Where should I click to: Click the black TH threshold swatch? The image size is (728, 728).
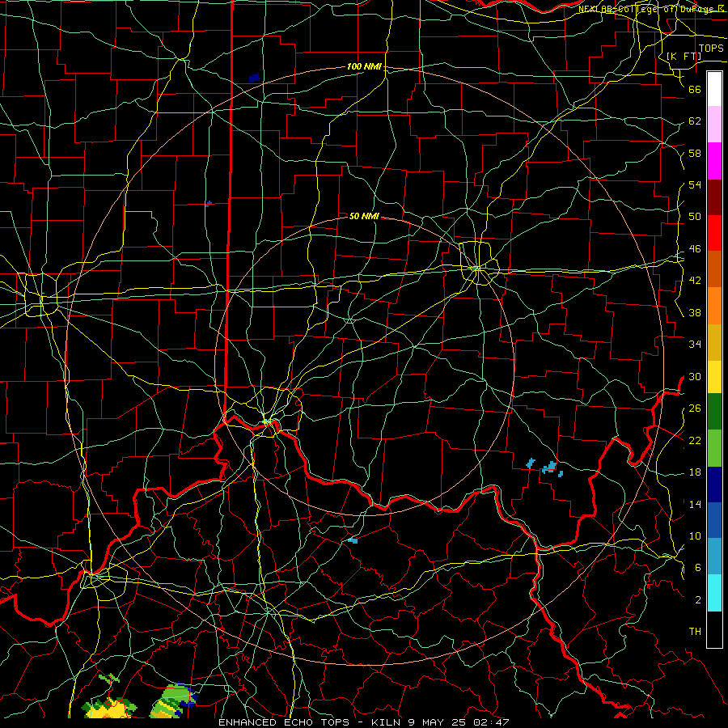[x=714, y=629]
